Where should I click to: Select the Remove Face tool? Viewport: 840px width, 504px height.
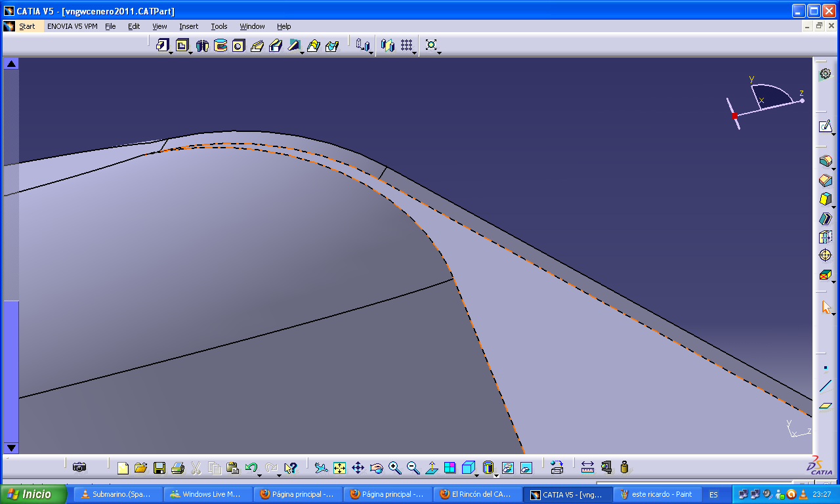(826, 275)
